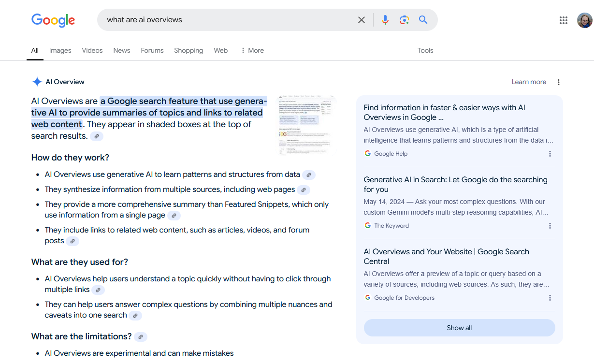This screenshot has height=364, width=594.
Task: Open the citation chip after 'search results'
Action: (x=97, y=136)
